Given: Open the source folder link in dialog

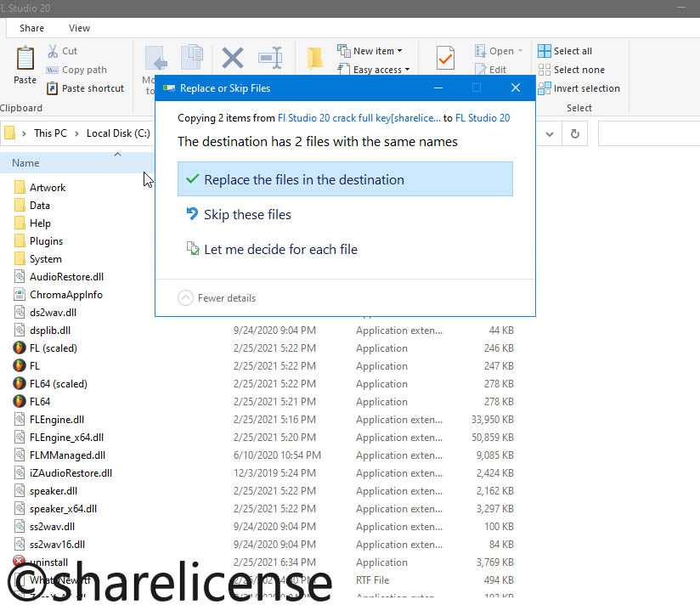Looking at the screenshot, I should (359, 118).
